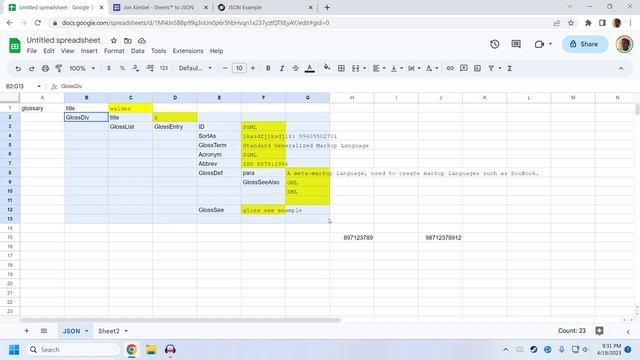Format as percent

tap(122, 69)
